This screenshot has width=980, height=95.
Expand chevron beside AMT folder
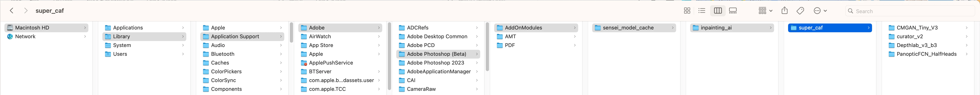pyautogui.click(x=574, y=36)
